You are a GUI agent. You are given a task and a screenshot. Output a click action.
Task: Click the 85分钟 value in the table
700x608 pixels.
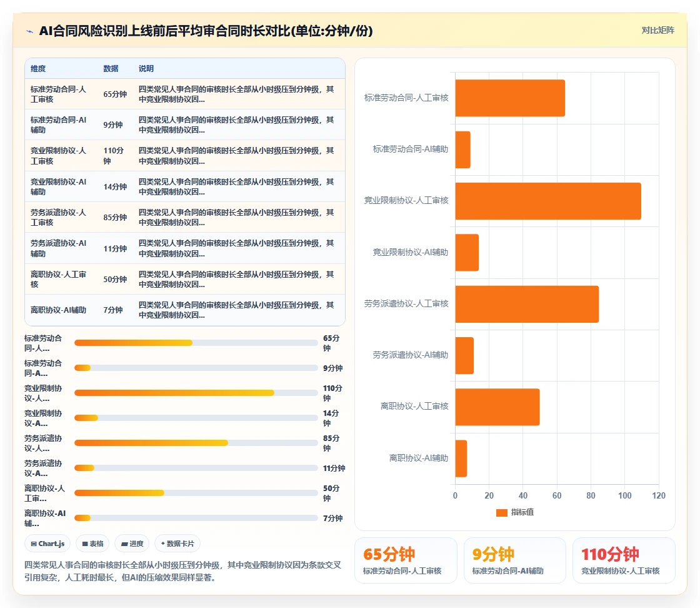(x=115, y=218)
